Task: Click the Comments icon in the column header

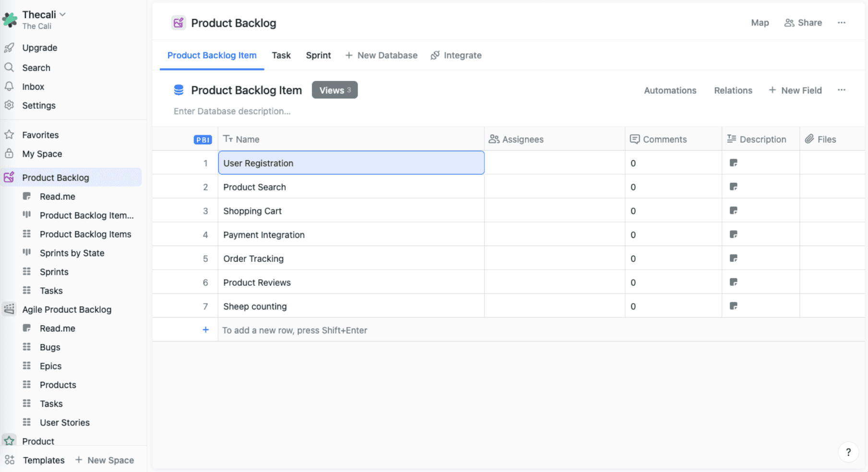Action: click(x=635, y=139)
